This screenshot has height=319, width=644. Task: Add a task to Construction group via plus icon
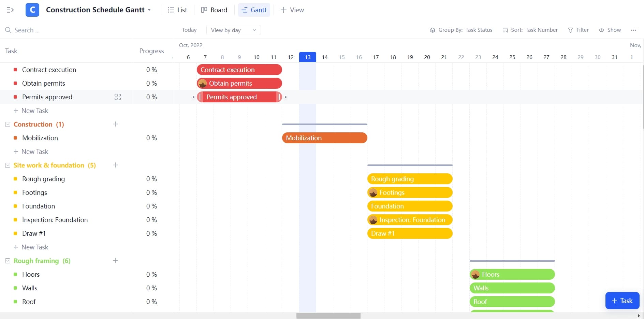click(x=115, y=124)
